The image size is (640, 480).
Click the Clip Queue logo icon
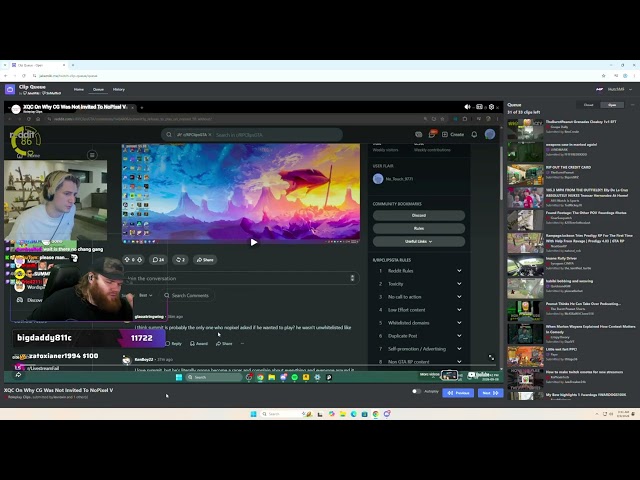[10, 89]
